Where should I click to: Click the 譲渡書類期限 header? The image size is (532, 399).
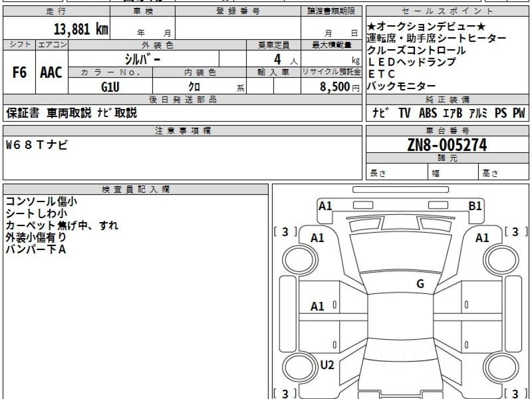(x=332, y=12)
